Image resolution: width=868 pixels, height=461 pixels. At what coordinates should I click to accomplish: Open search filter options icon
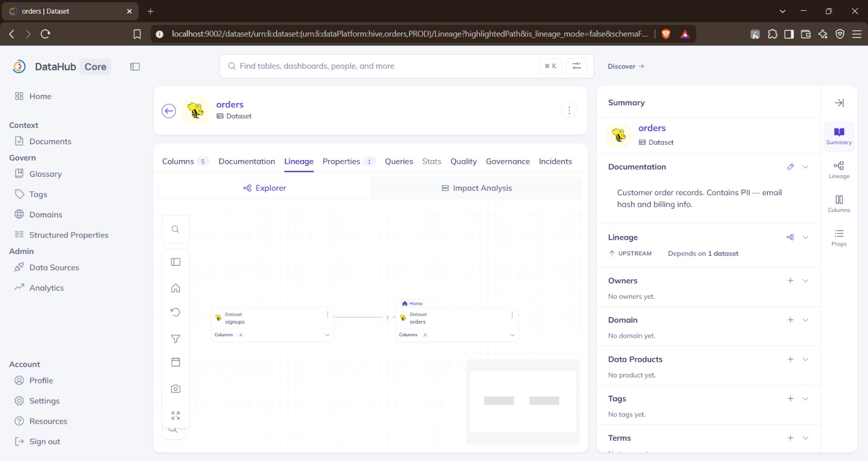(x=577, y=66)
